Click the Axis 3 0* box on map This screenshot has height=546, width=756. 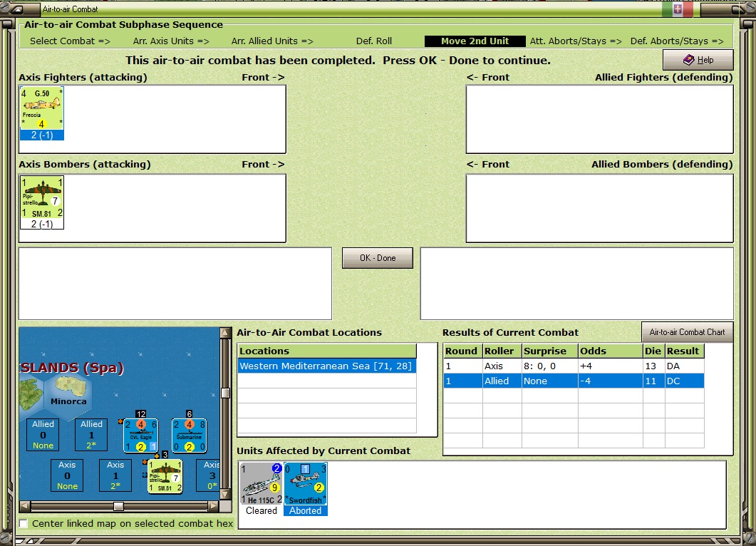(208, 475)
